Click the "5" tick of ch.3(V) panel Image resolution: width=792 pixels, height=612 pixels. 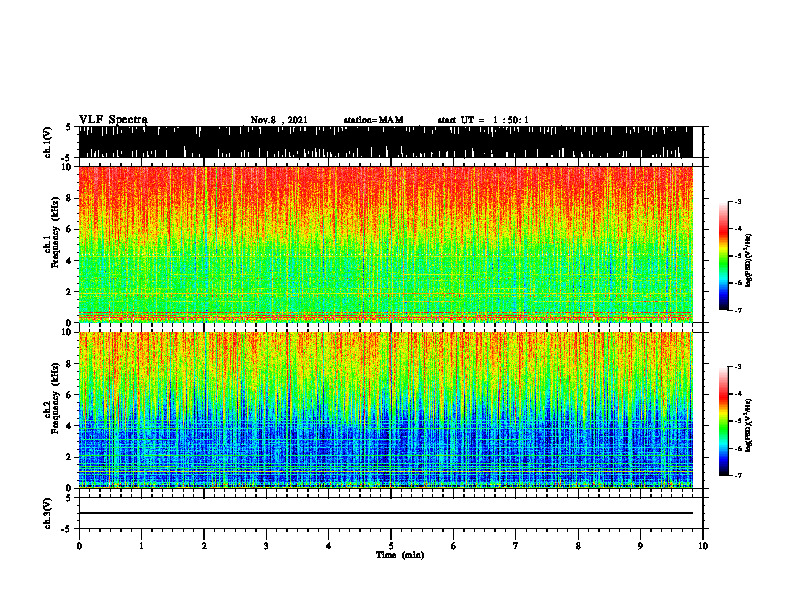(69, 498)
